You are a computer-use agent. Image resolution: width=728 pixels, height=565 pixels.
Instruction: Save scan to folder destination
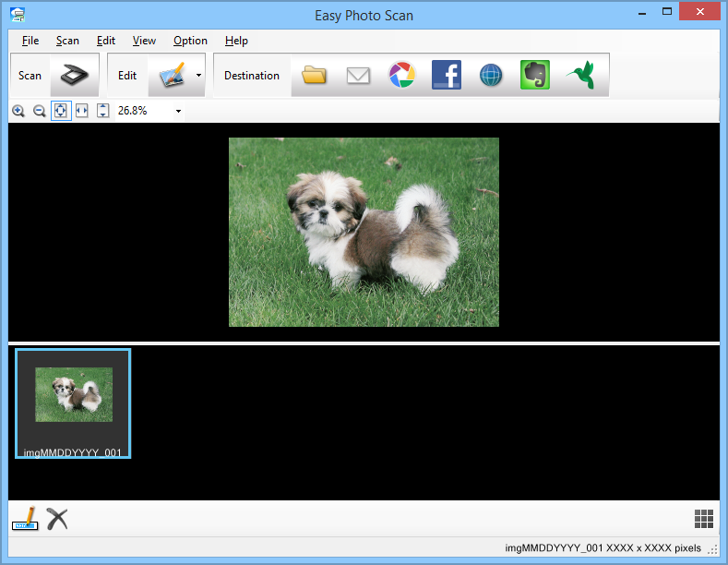tap(314, 75)
